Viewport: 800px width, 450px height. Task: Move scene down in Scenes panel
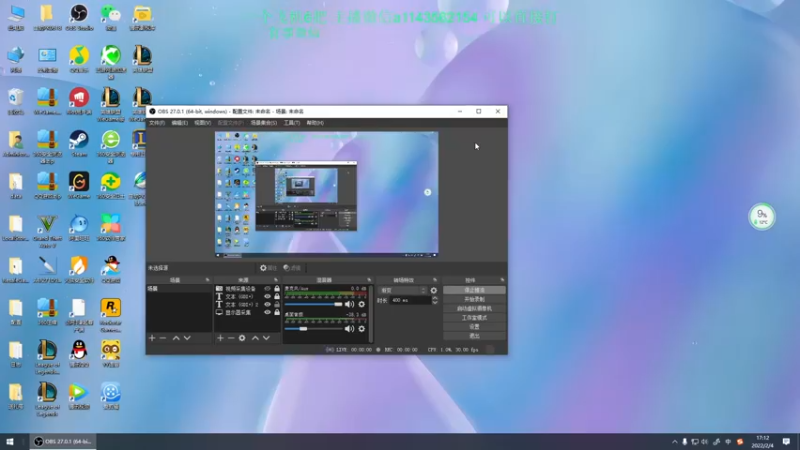(x=187, y=338)
